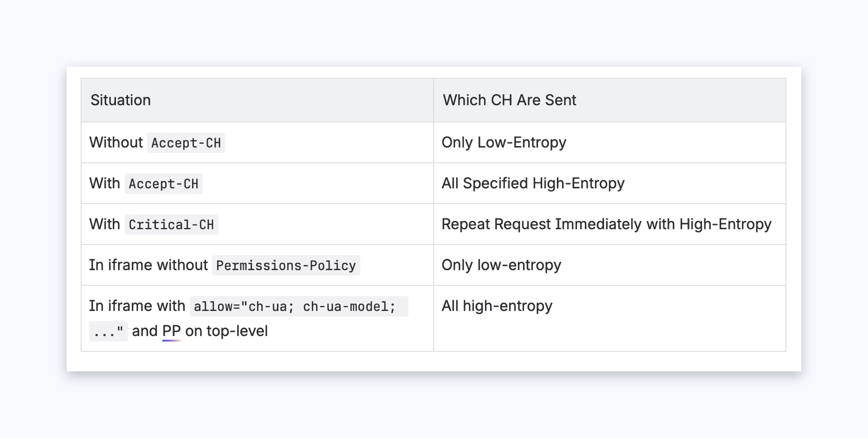Click the Only Low-Entropy cell
Screen dimensions: 868x438
[x=504, y=143]
